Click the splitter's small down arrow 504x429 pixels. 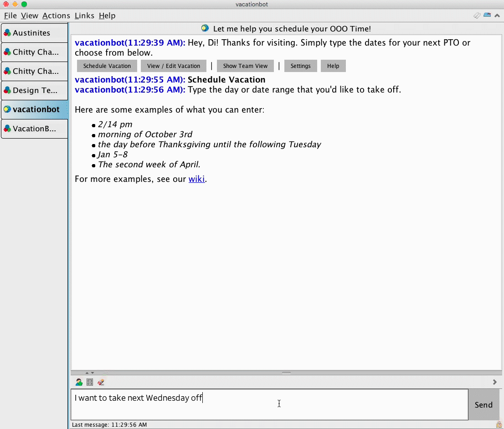pyautogui.click(x=93, y=373)
